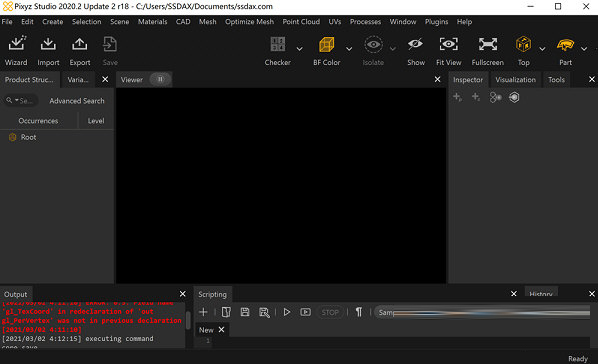The width and height of the screenshot is (598, 364).
Task: Click the Isolate eye icon
Action: pos(373,44)
